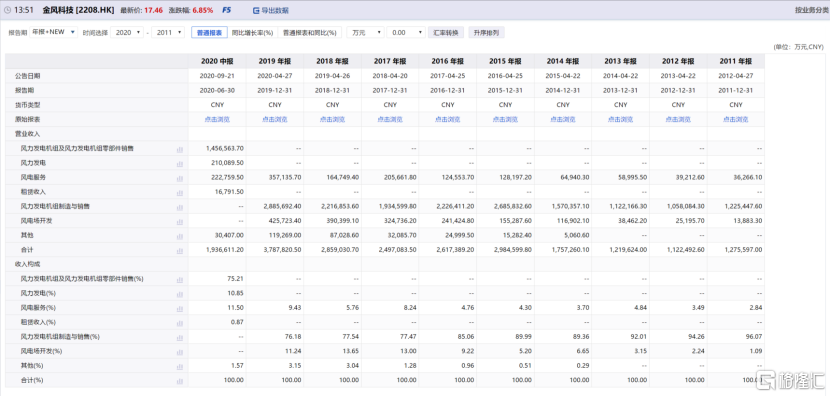Image resolution: width=831 pixels, height=397 pixels.
Task: Select the 75.21 percentage cell
Action: 235,279
